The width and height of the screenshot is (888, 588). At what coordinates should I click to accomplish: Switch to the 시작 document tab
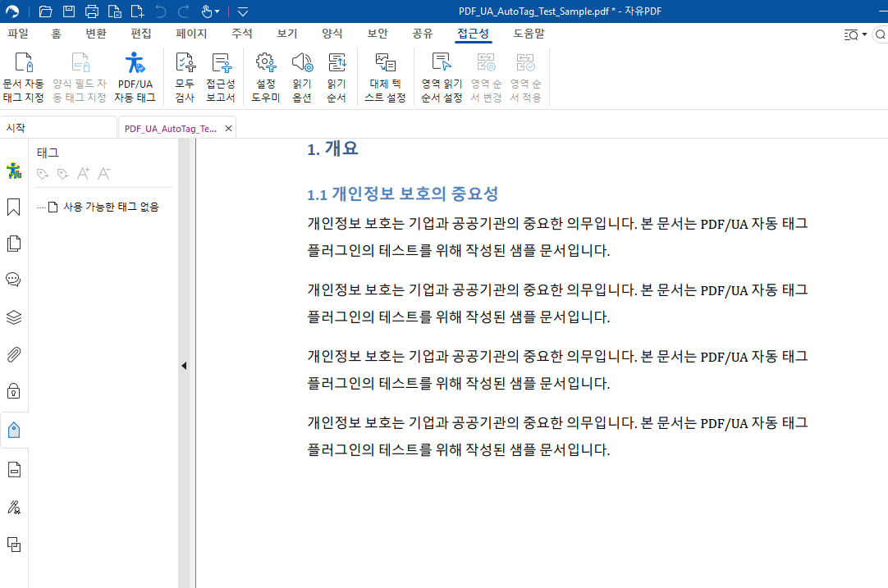(58, 128)
